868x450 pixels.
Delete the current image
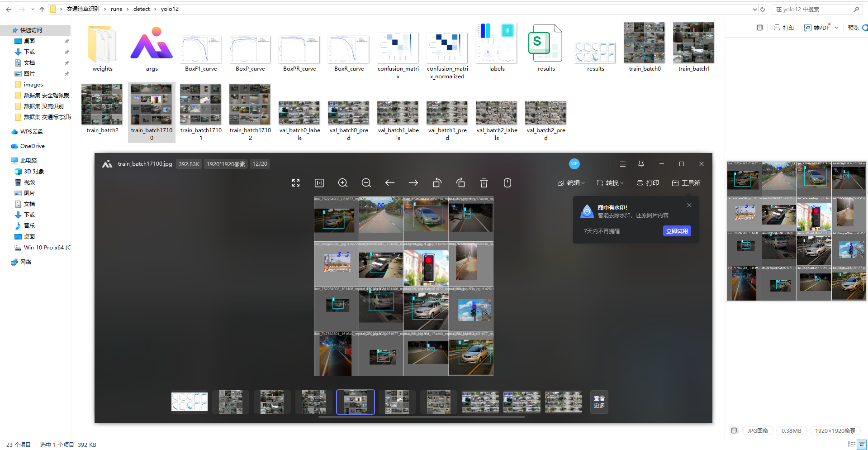click(x=484, y=183)
